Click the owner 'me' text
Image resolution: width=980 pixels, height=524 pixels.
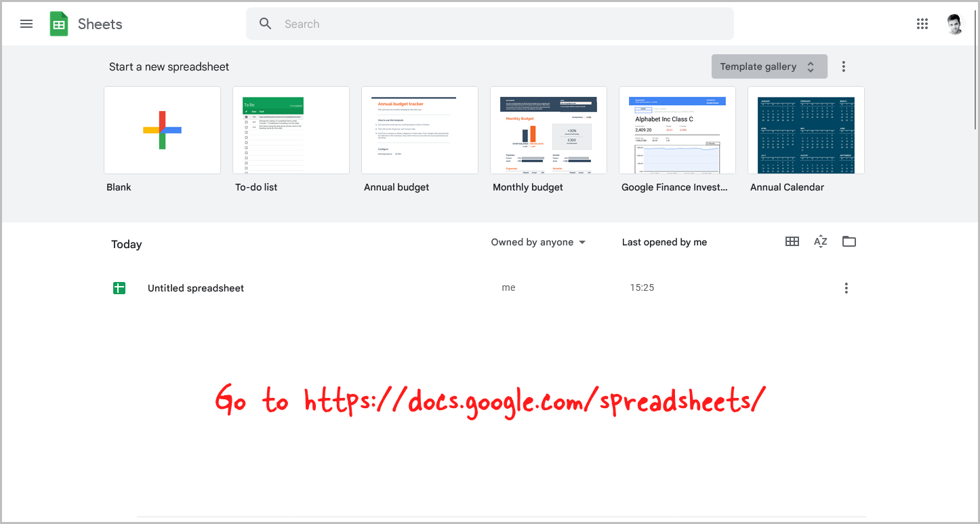pyautogui.click(x=508, y=287)
